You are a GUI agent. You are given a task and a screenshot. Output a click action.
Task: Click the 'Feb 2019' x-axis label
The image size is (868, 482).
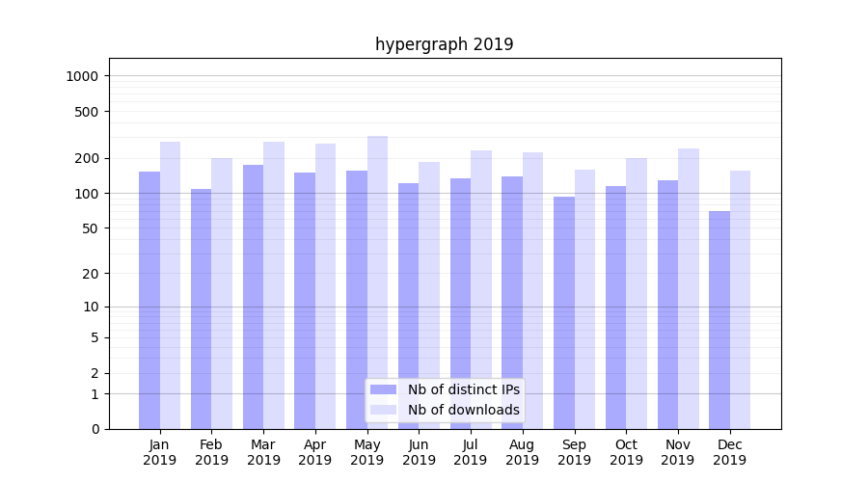[211, 452]
